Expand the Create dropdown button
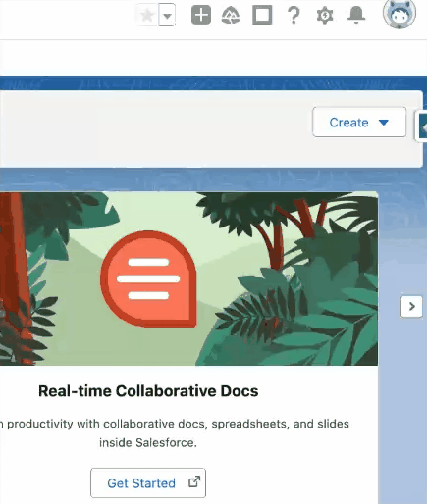427x504 pixels. pyautogui.click(x=359, y=123)
